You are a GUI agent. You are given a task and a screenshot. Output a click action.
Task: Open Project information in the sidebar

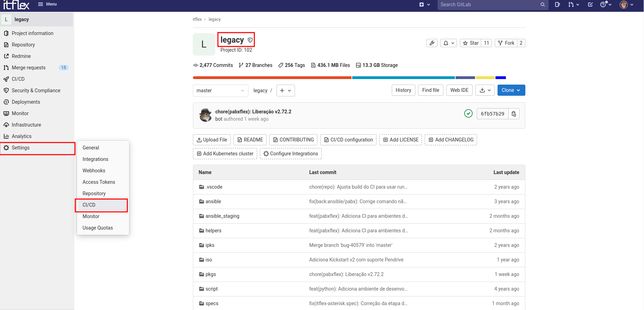click(x=33, y=33)
